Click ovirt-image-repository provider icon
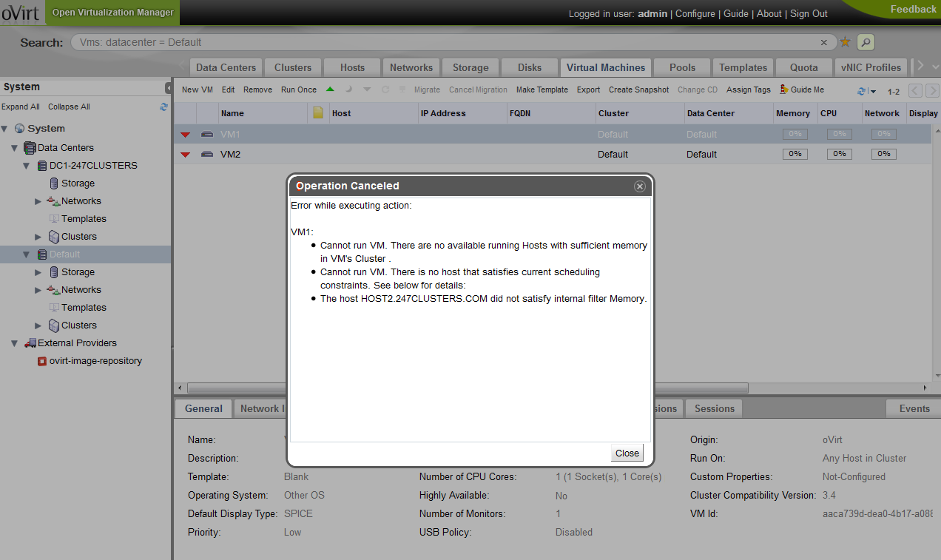Screen dimensions: 941x560 pos(42,361)
